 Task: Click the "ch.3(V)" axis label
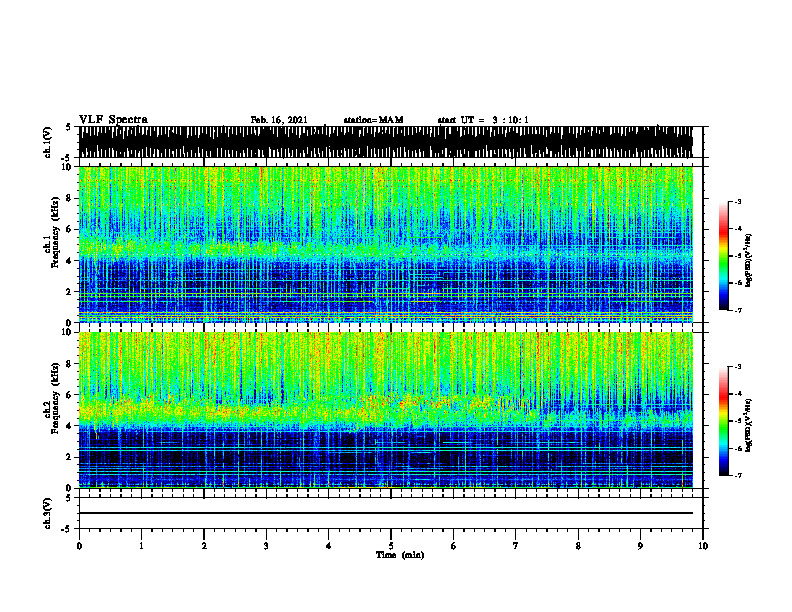[x=48, y=514]
